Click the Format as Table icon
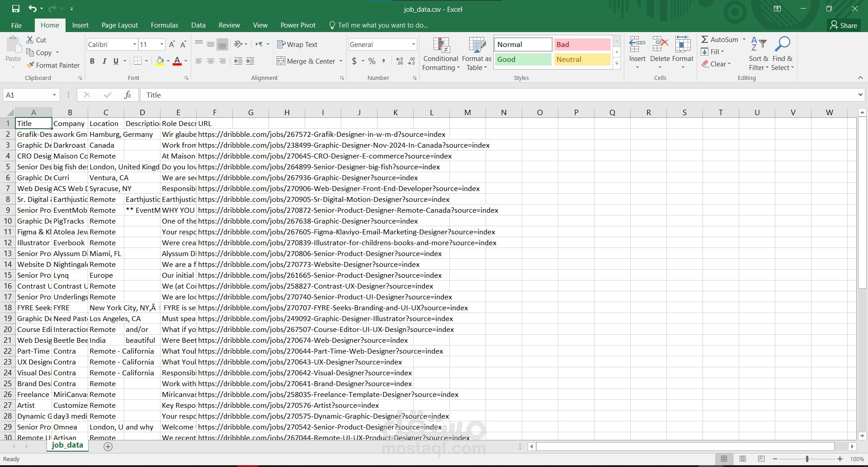This screenshot has width=868, height=467. point(476,45)
